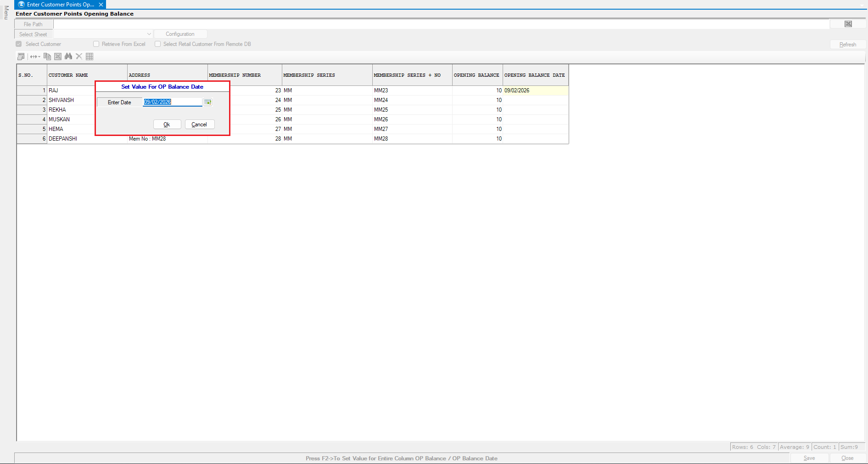Click the copy icon in grid toolbar
Image resolution: width=868 pixels, height=464 pixels.
[47, 57]
